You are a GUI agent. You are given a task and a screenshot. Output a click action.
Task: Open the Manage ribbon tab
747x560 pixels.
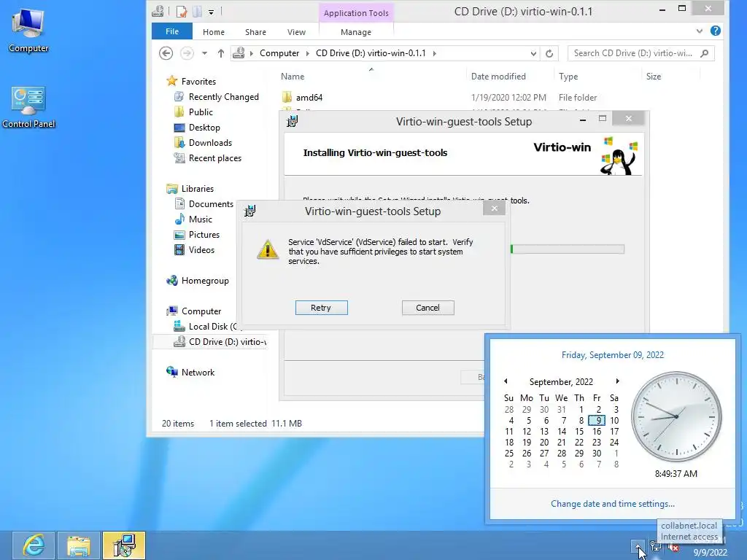click(x=356, y=32)
